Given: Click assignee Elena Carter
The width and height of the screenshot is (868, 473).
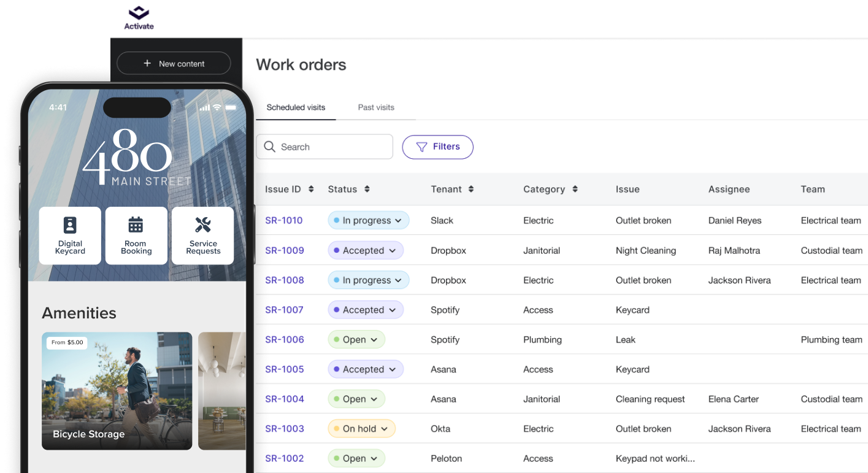Looking at the screenshot, I should pyautogui.click(x=734, y=399).
